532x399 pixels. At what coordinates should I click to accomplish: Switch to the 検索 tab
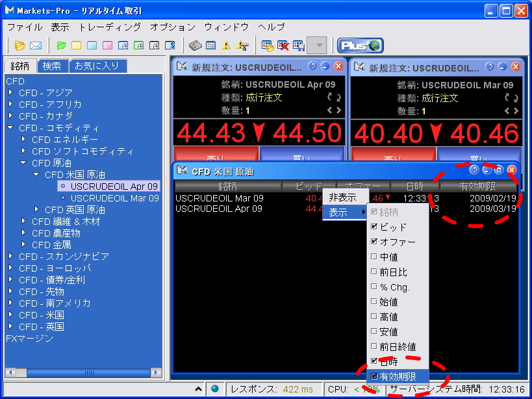[52, 66]
